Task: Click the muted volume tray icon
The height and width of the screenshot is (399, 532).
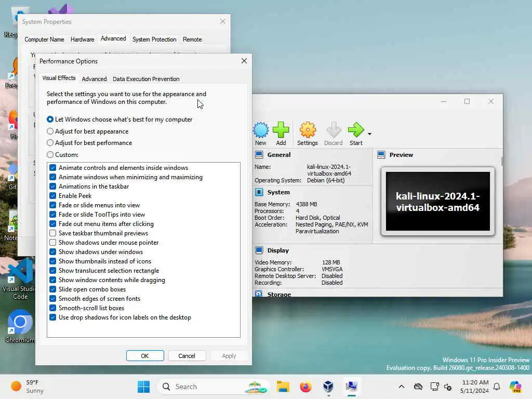Action: pos(448,387)
